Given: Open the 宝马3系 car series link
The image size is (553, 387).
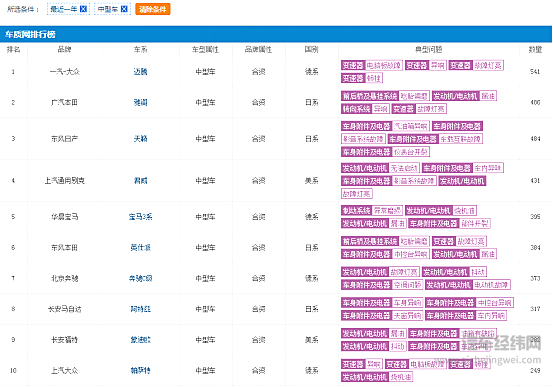Looking at the screenshot, I should 140,217.
